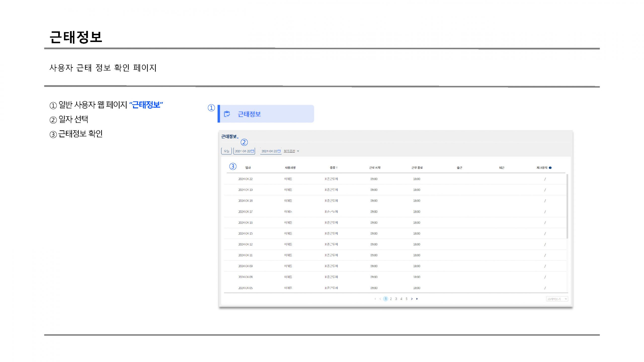Go to pagination page 3
This screenshot has height=362, width=644.
[x=396, y=299]
